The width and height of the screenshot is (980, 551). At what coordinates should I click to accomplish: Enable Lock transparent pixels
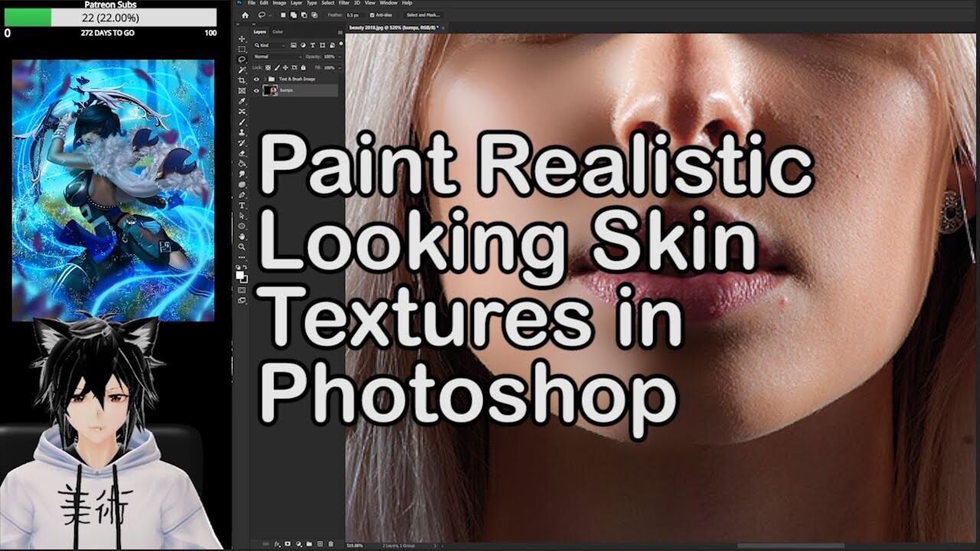click(268, 67)
